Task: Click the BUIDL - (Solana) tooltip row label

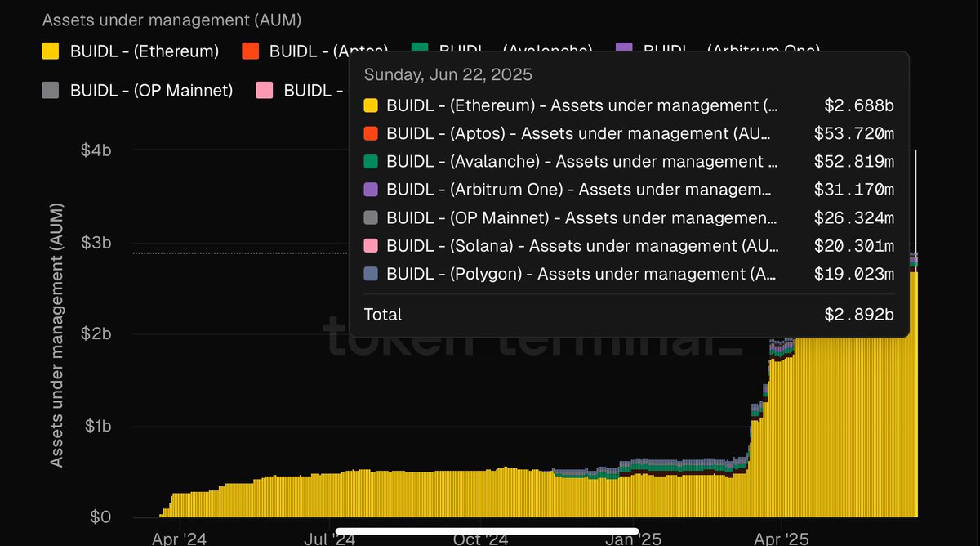Action: point(582,245)
